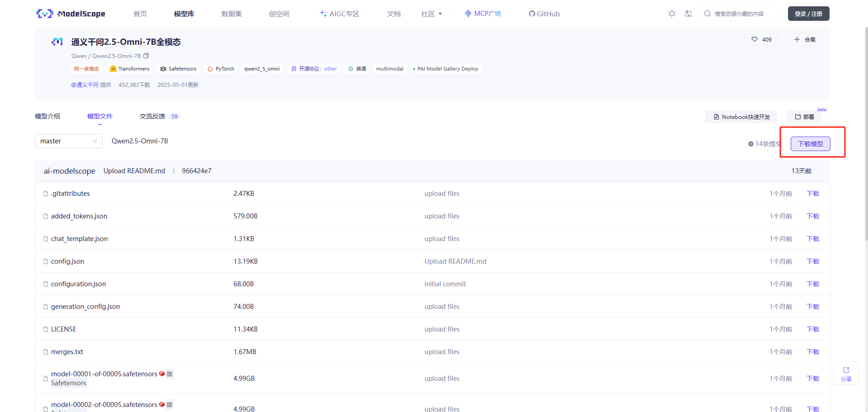Click the Transformers hugging-face icon tag
Viewport: 868px width, 412px height.
[x=113, y=68]
